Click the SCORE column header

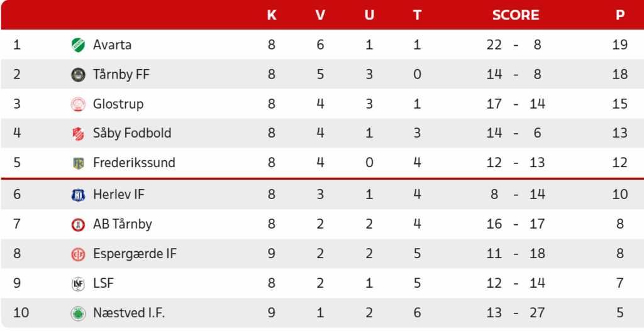point(516,15)
